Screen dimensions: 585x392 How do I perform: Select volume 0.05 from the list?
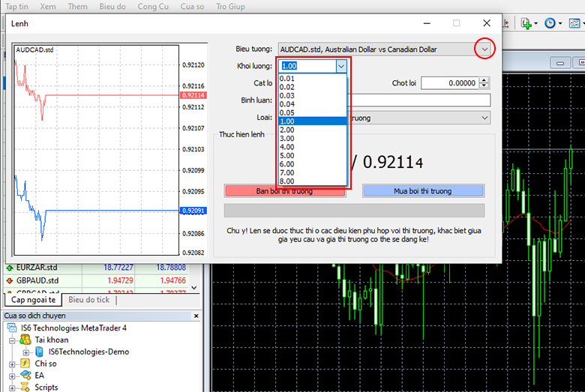click(x=313, y=112)
